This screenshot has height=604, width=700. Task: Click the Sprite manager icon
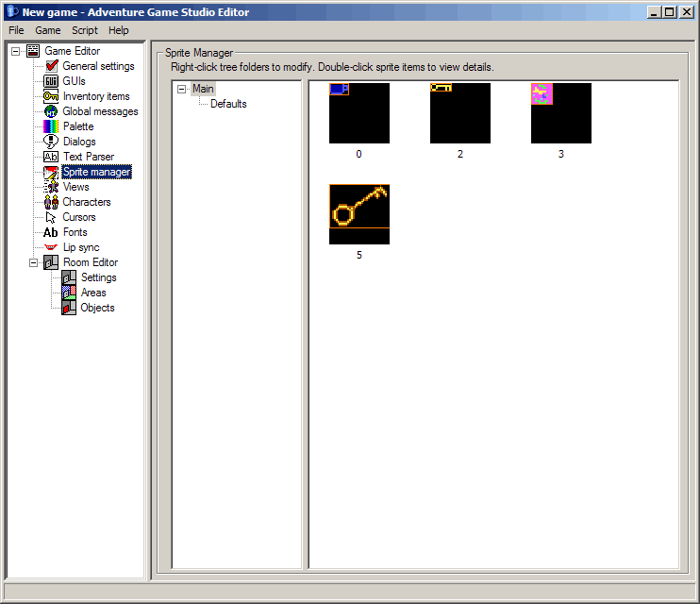coord(51,172)
